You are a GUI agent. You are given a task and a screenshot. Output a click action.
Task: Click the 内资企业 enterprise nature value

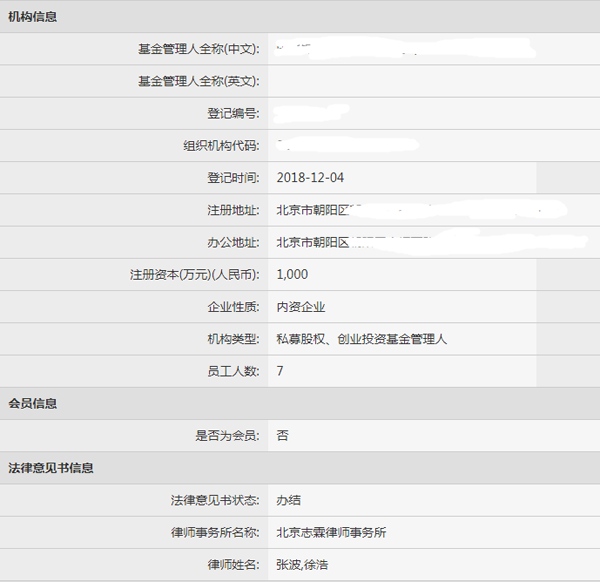point(301,307)
